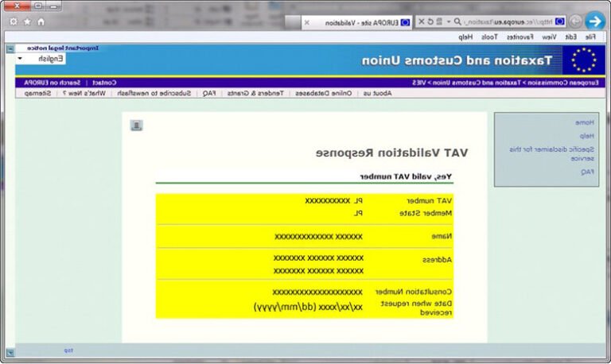Click the Contact link in the purple bar
The width and height of the screenshot is (611, 364).
(104, 83)
